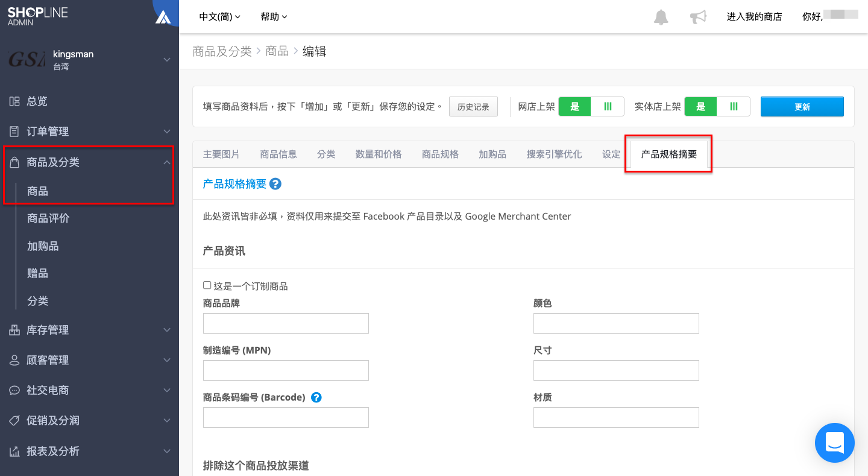This screenshot has height=476, width=868.
Task: Open the 中文(简) language dropdown
Action: 220,17
